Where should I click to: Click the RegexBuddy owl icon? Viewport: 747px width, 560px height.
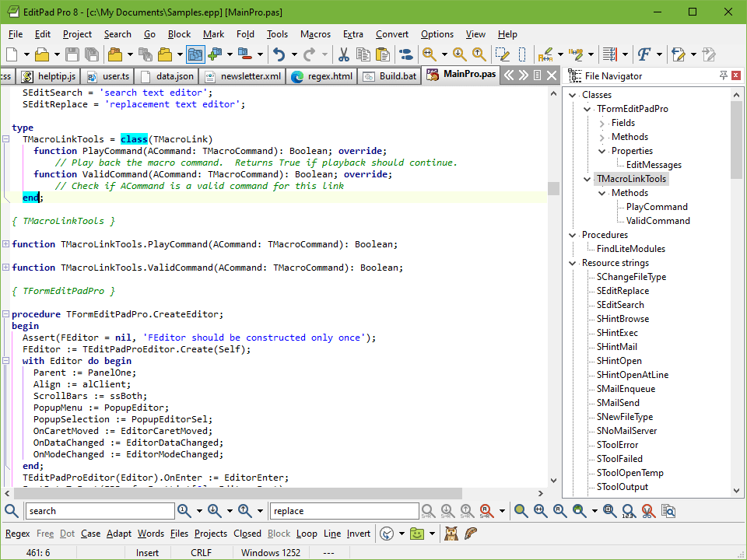tap(451, 534)
